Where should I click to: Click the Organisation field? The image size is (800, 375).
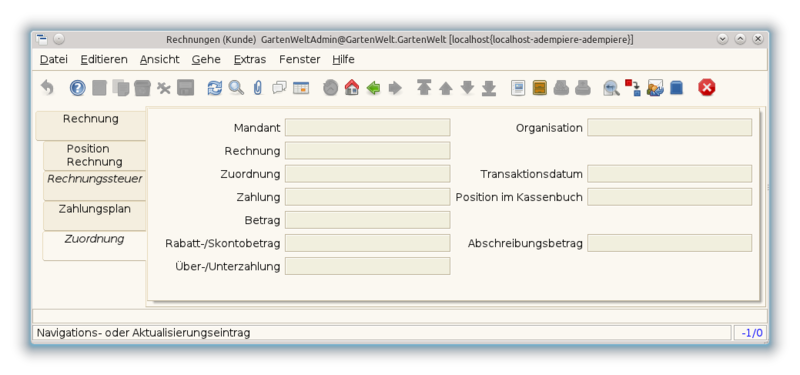click(x=669, y=128)
